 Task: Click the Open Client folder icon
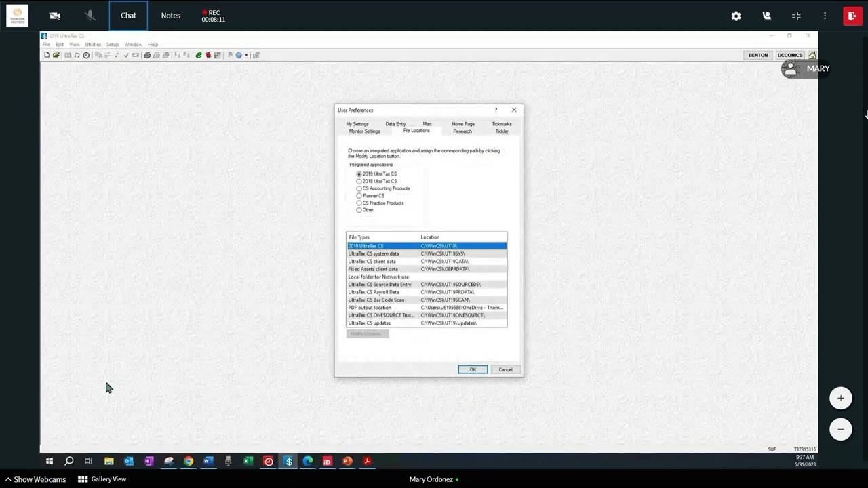coord(56,55)
